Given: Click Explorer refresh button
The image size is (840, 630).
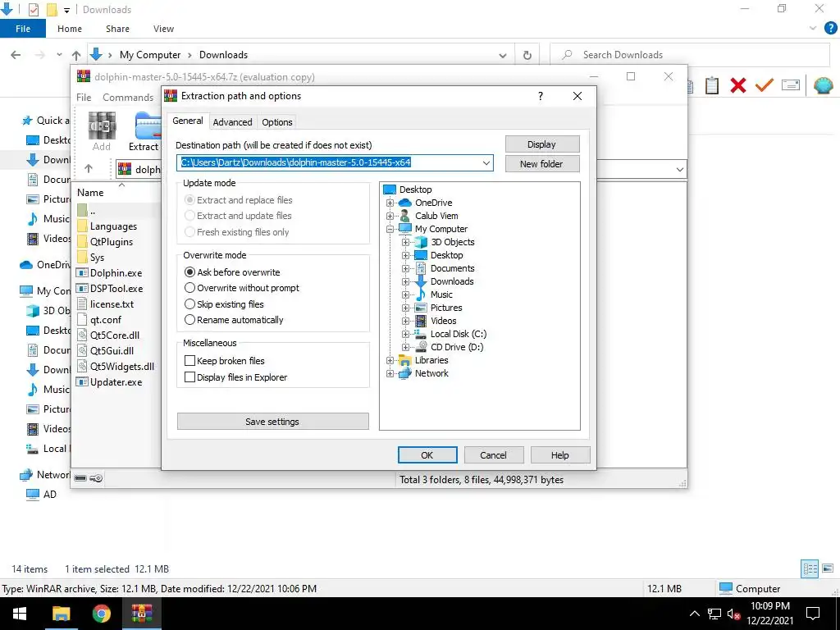Looking at the screenshot, I should (x=527, y=55).
